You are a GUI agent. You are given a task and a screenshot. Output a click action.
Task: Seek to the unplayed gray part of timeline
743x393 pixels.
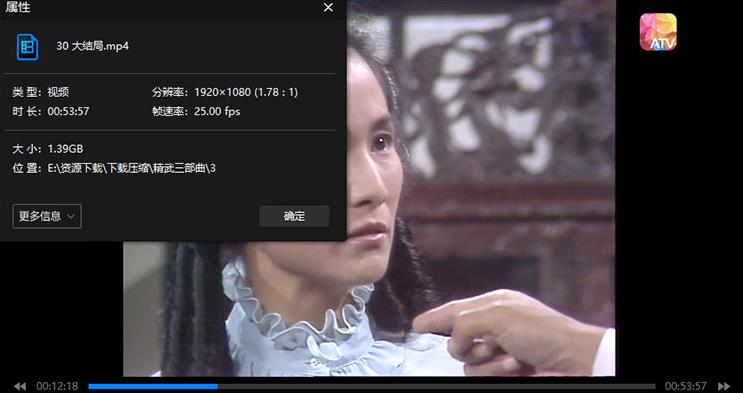[436, 386]
